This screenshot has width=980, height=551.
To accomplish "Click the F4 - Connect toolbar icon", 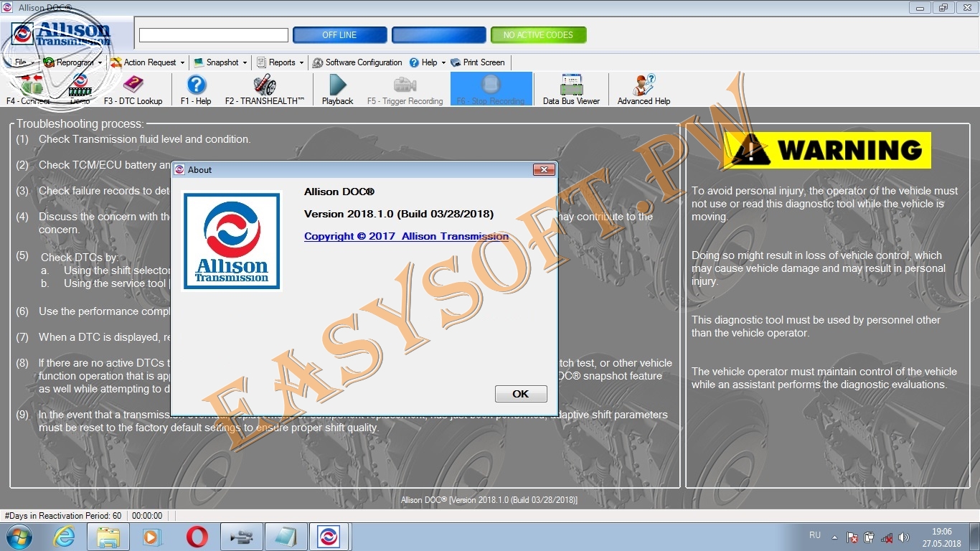I will point(28,89).
